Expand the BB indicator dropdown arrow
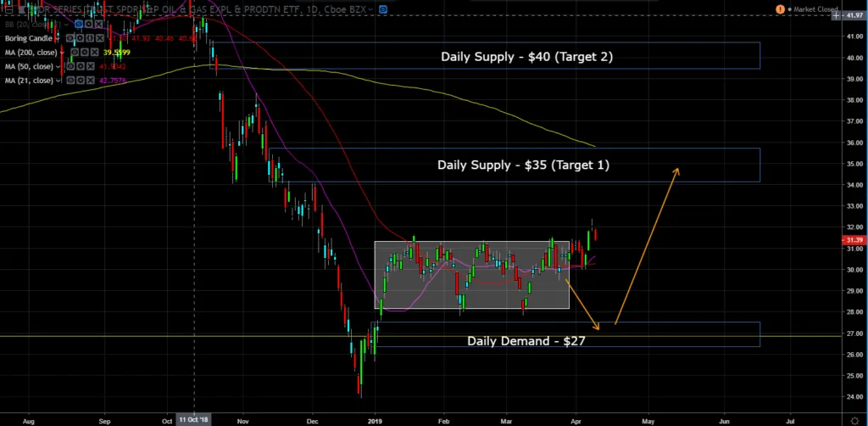The height and width of the screenshot is (426, 868). click(66, 25)
